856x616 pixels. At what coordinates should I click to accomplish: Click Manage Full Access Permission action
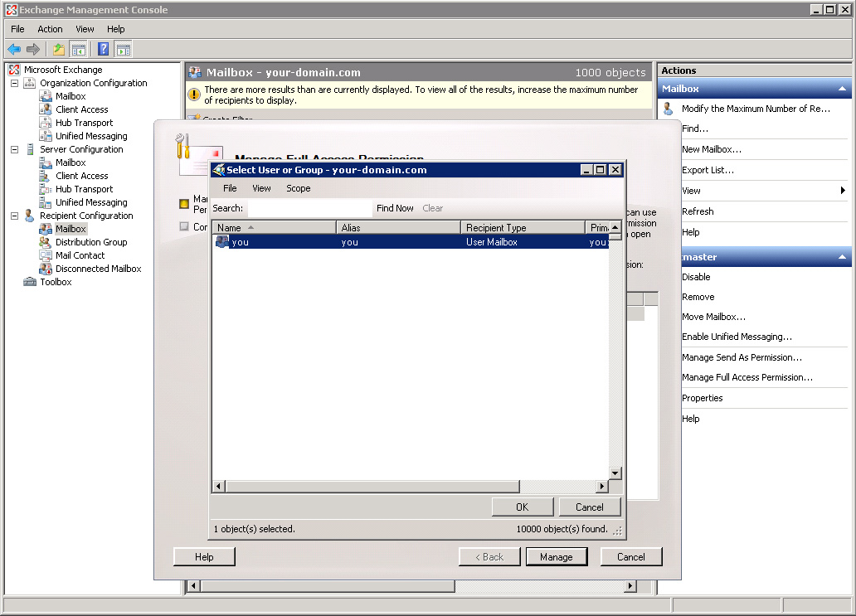click(747, 377)
